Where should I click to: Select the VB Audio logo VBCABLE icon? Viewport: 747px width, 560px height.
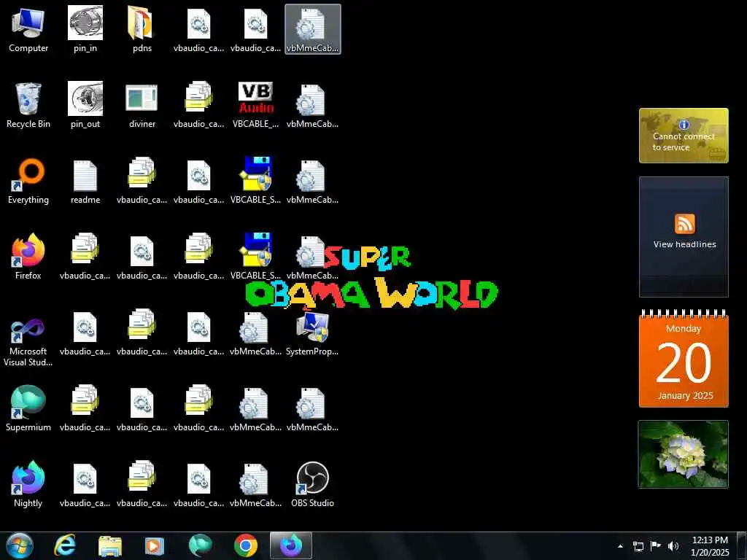(x=256, y=105)
